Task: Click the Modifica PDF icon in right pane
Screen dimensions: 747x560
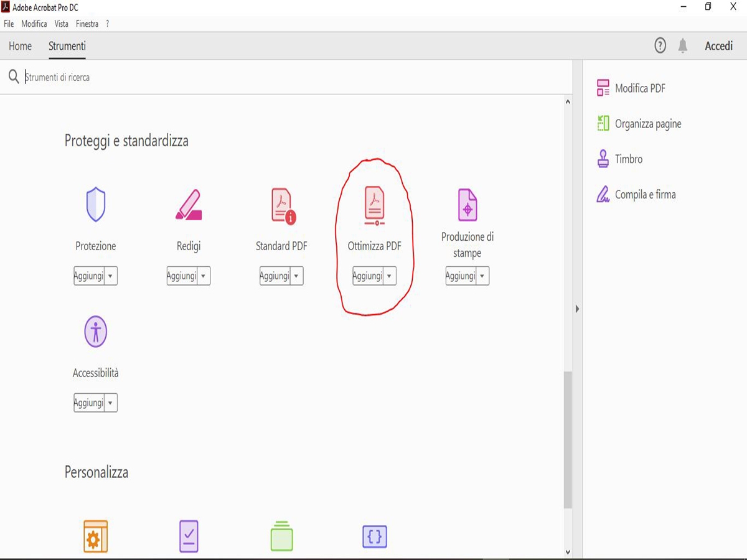Action: click(x=603, y=88)
